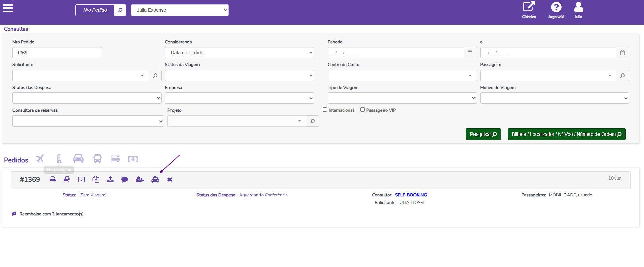Select the airplane filter icon beside Pedidos
Screen dimensions: 644x267
[40, 158]
